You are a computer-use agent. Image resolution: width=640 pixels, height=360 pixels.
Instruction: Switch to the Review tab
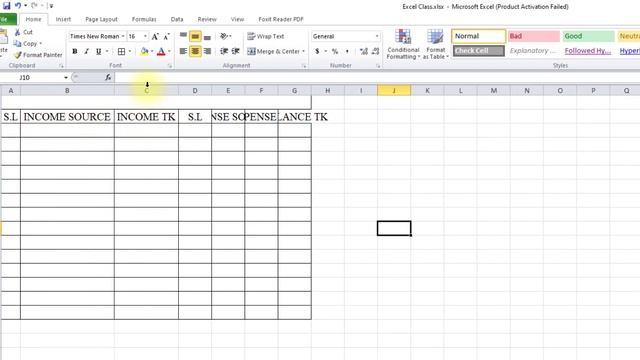[207, 19]
